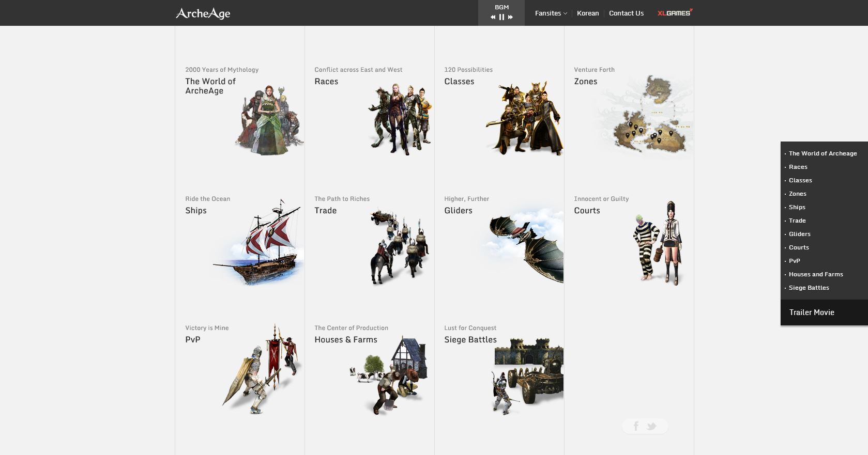The width and height of the screenshot is (868, 455).
Task: Open the ArcheAge logo home link
Action: (203, 13)
